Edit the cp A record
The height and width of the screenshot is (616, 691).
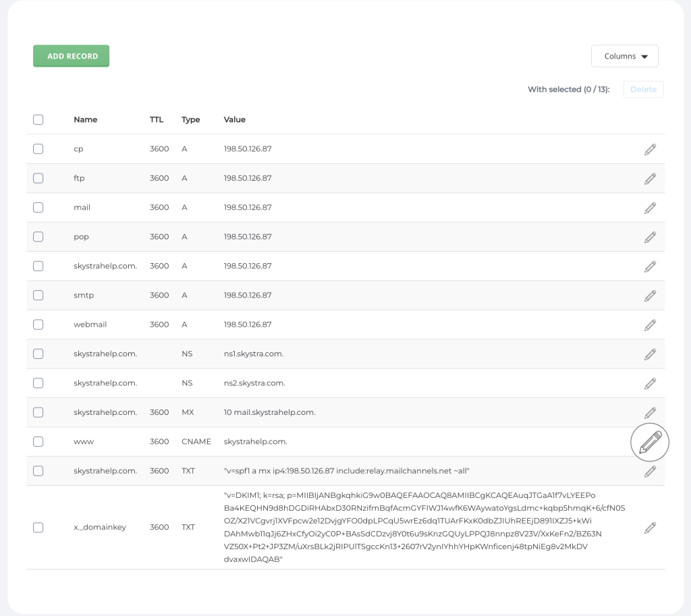(650, 149)
